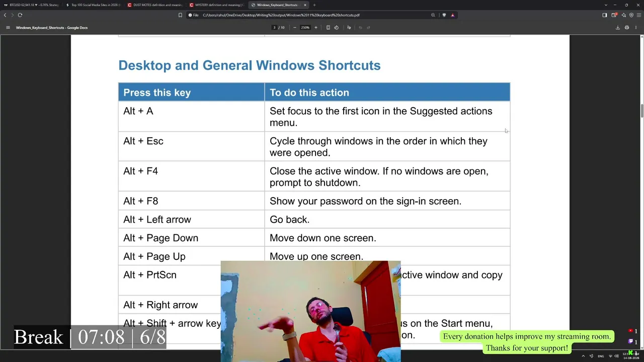This screenshot has width=644, height=362.
Task: Click the browser forward arrow
Action: [x=13, y=15]
